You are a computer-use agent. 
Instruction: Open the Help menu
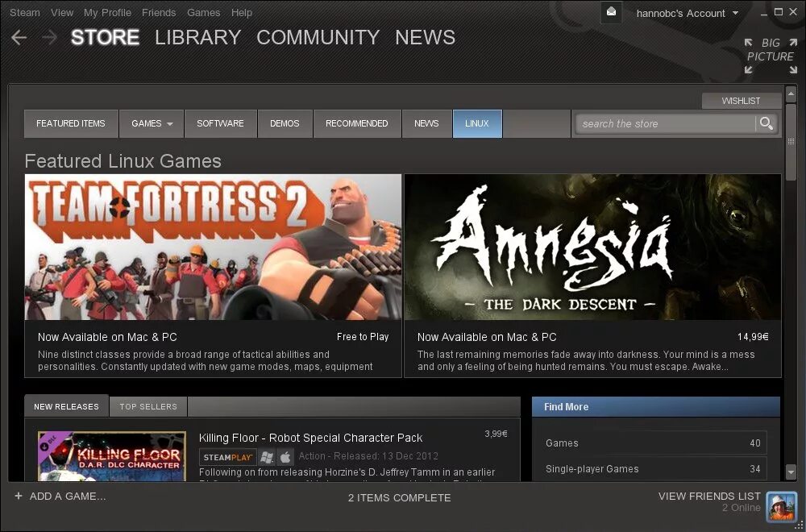(242, 13)
